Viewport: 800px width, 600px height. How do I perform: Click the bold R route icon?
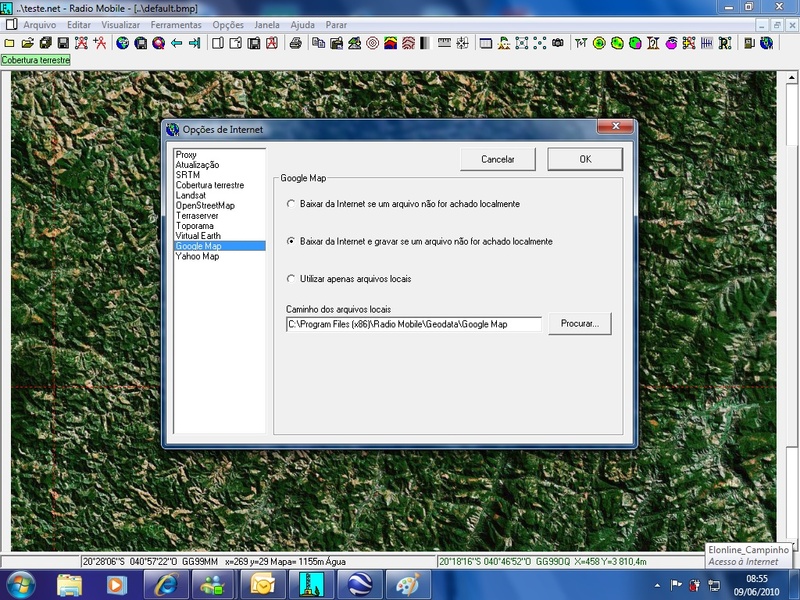pos(725,43)
